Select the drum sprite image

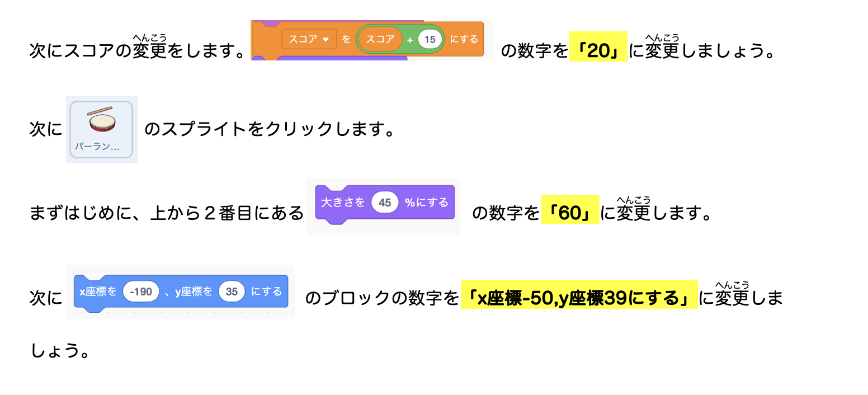(101, 120)
